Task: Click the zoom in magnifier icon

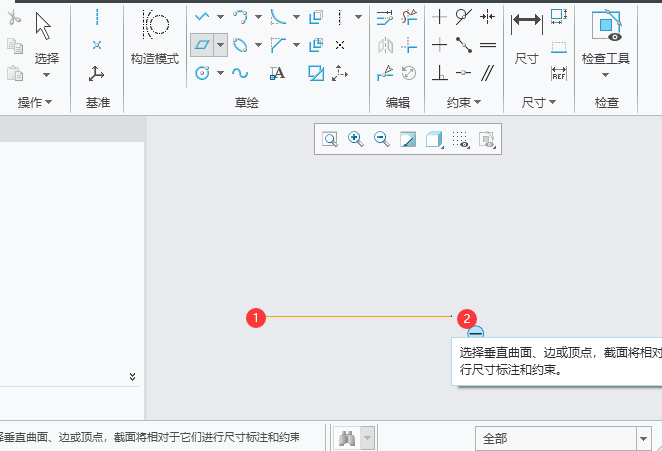Action: click(x=355, y=140)
